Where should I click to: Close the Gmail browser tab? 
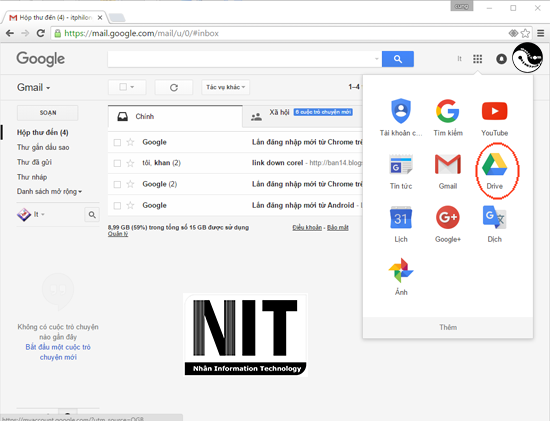pyautogui.click(x=100, y=18)
